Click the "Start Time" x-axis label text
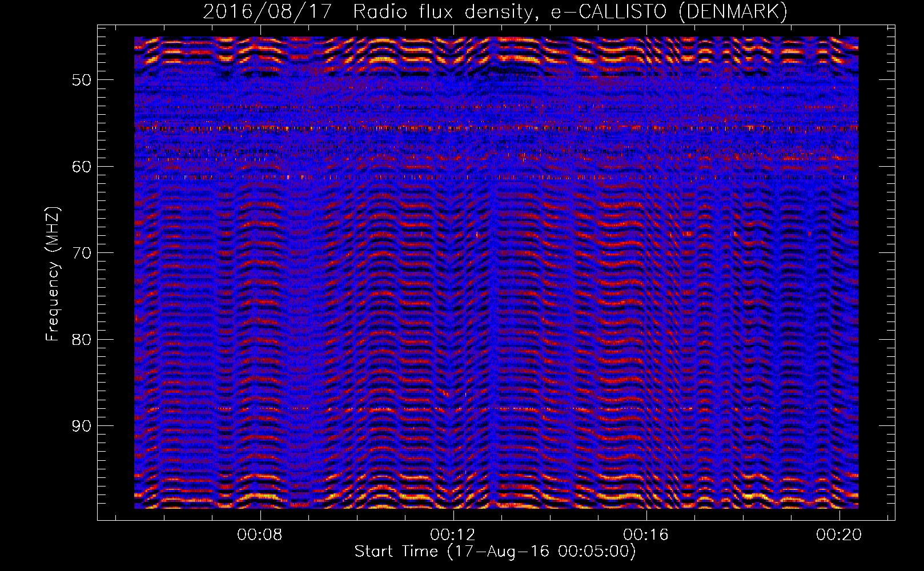The height and width of the screenshot is (571, 924). [x=396, y=552]
